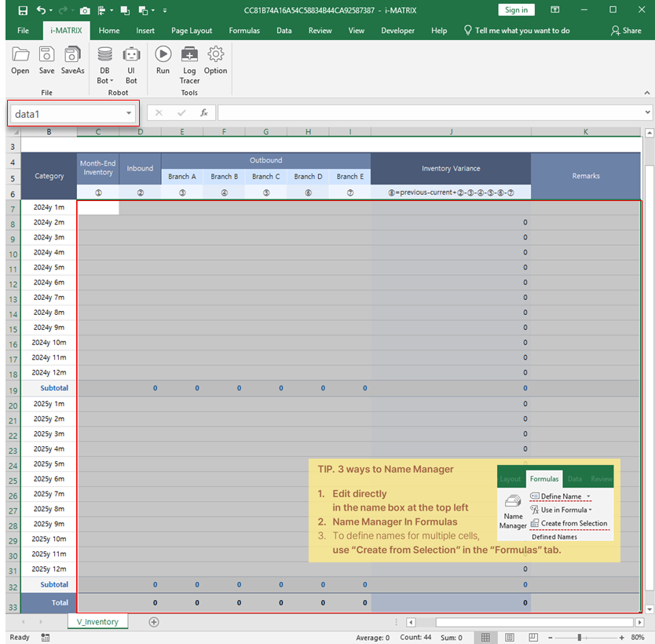The image size is (655, 644).
Task: Toggle Normal view from the status bar
Action: [x=485, y=637]
